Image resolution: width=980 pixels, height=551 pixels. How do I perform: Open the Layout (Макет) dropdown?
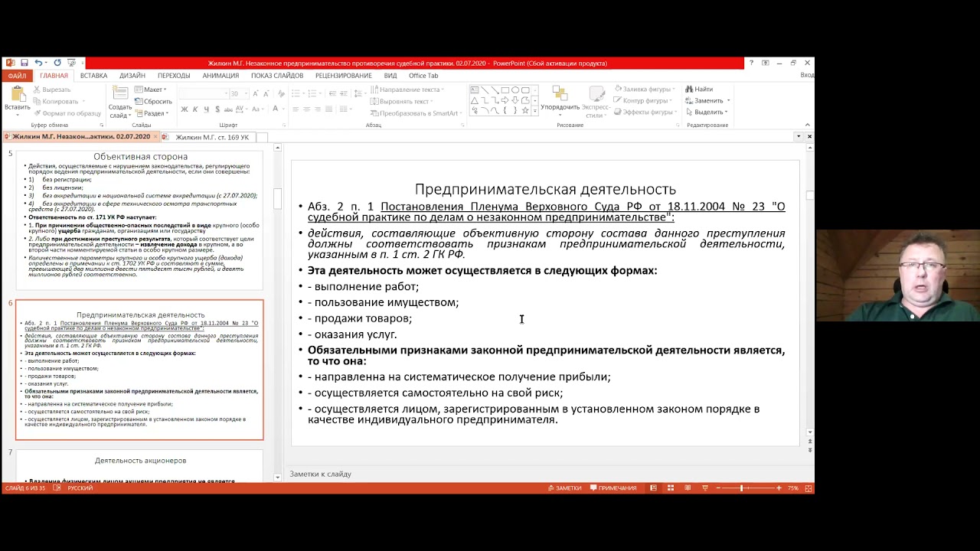[x=150, y=90]
